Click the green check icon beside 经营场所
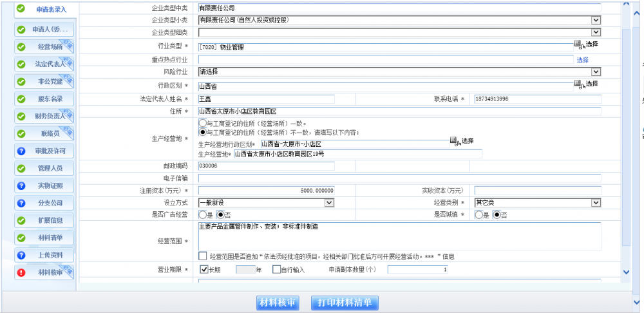Image resolution: width=644 pixels, height=313 pixels. click(21, 47)
